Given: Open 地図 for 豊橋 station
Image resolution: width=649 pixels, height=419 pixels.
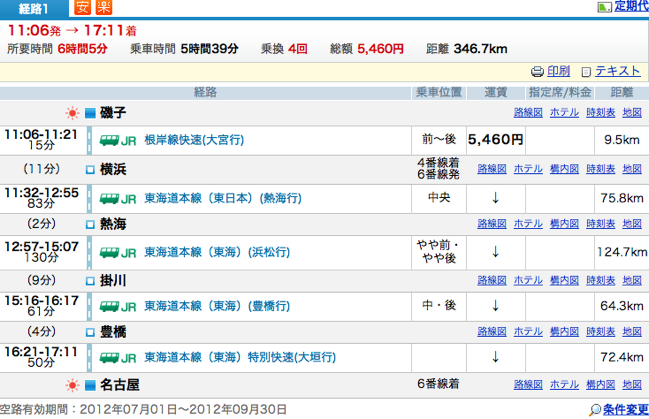Looking at the screenshot, I should (632, 329).
